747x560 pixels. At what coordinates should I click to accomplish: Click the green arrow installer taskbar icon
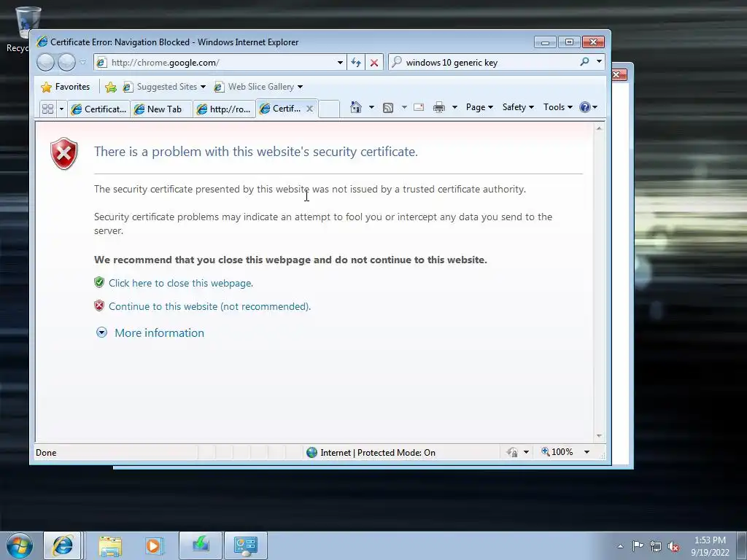tap(201, 545)
